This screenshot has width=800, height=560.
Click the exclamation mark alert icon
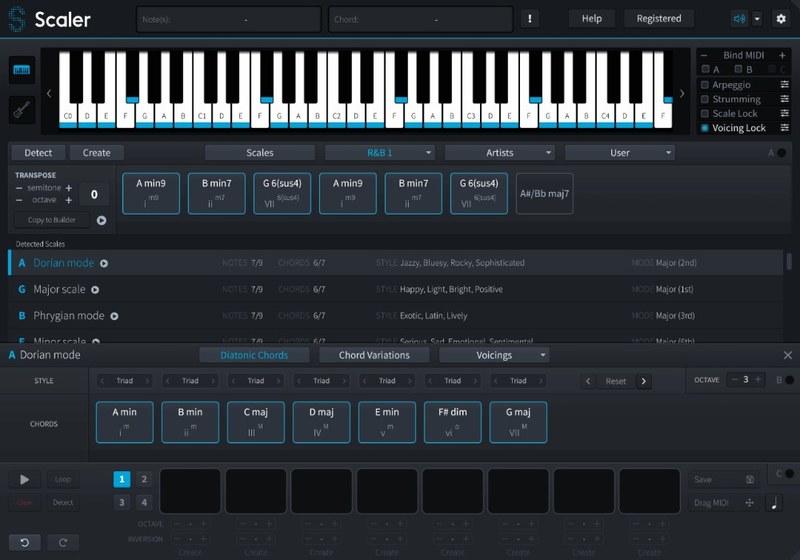pyautogui.click(x=530, y=18)
